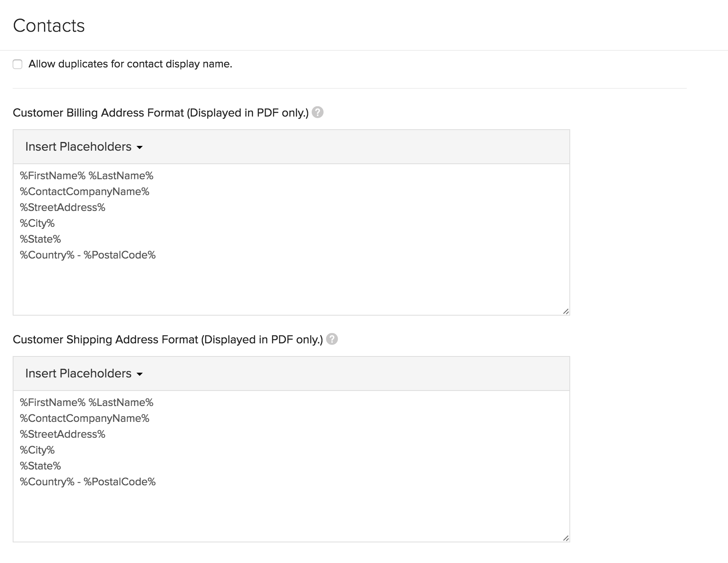Click the shipping address textarea resize handle

coord(566,538)
